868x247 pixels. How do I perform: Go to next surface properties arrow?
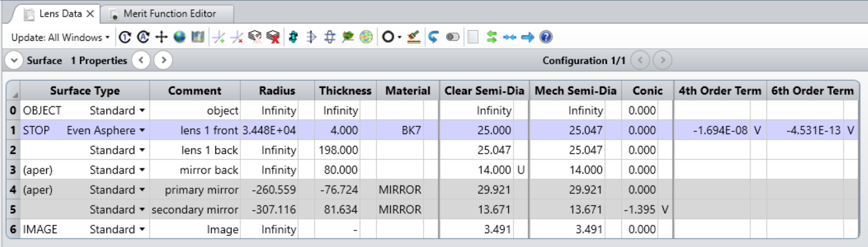click(x=163, y=61)
